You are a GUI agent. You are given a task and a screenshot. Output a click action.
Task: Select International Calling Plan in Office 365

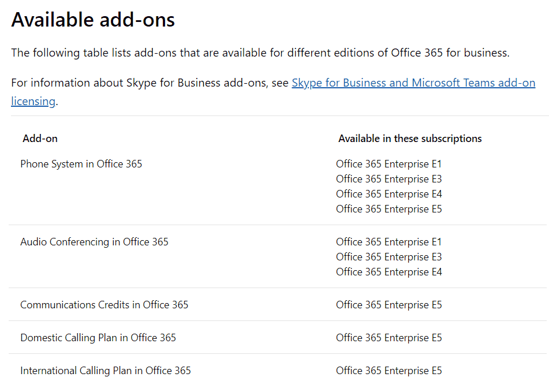coord(105,371)
